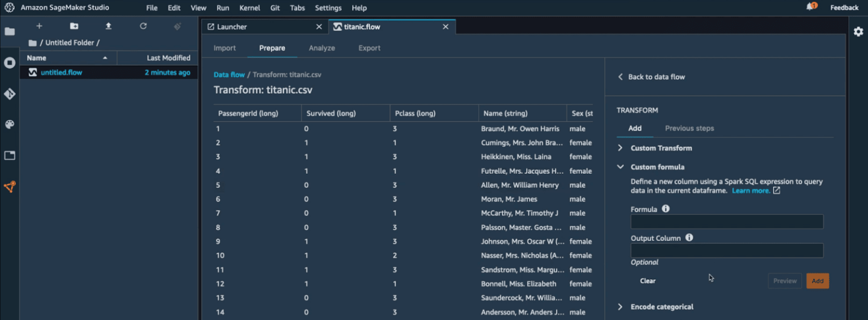868x320 pixels.
Task: Click the new launcher plus icon
Action: click(x=39, y=26)
